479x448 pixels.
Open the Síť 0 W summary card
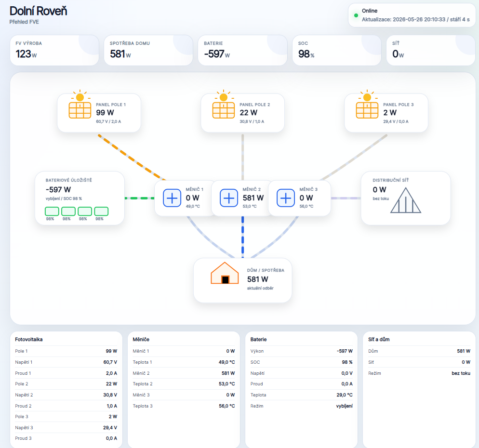click(431, 50)
